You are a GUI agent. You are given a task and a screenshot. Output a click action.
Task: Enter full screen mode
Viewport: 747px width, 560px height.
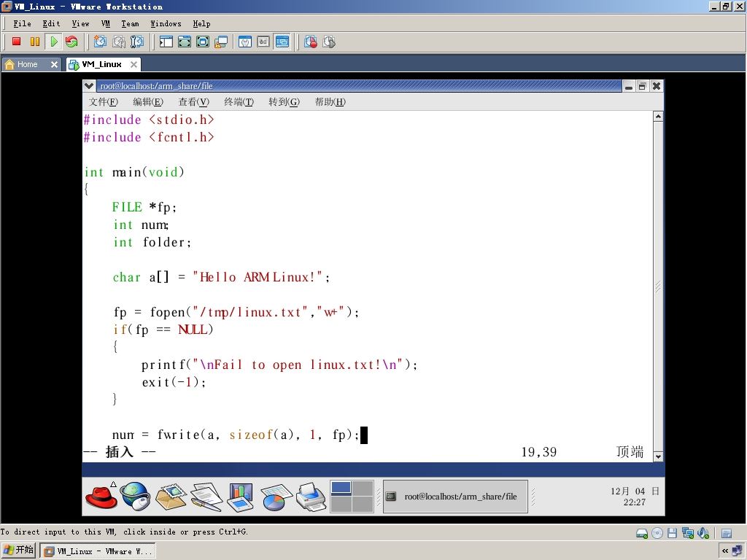pos(203,42)
